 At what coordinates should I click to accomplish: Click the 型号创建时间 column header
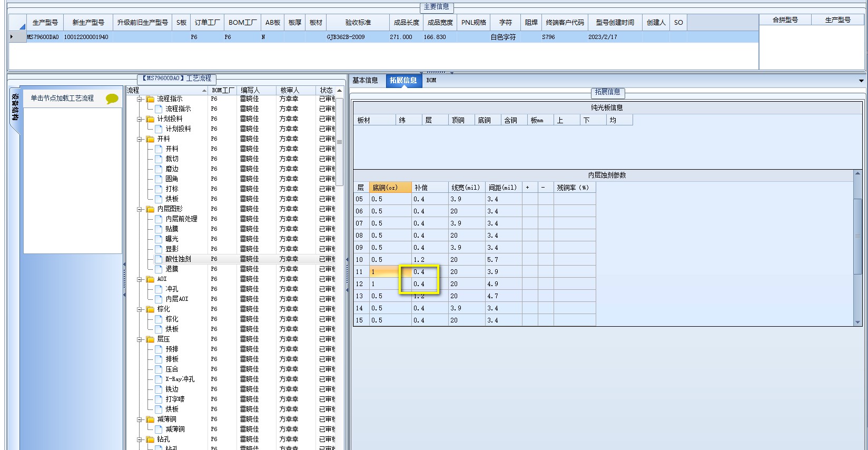[x=615, y=22]
